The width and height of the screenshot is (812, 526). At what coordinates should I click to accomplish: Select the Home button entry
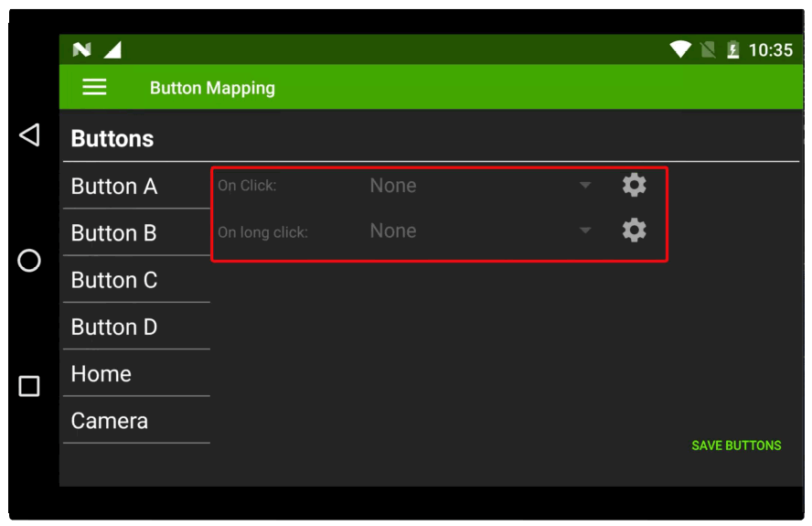137,373
